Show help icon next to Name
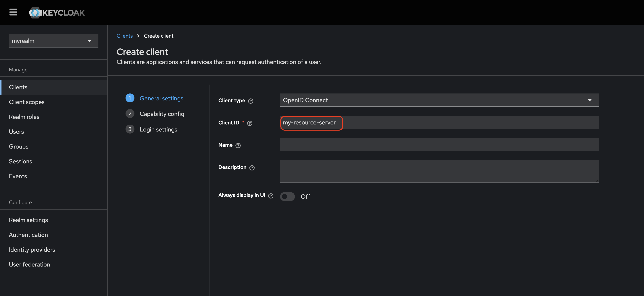The width and height of the screenshot is (644, 296). click(238, 145)
